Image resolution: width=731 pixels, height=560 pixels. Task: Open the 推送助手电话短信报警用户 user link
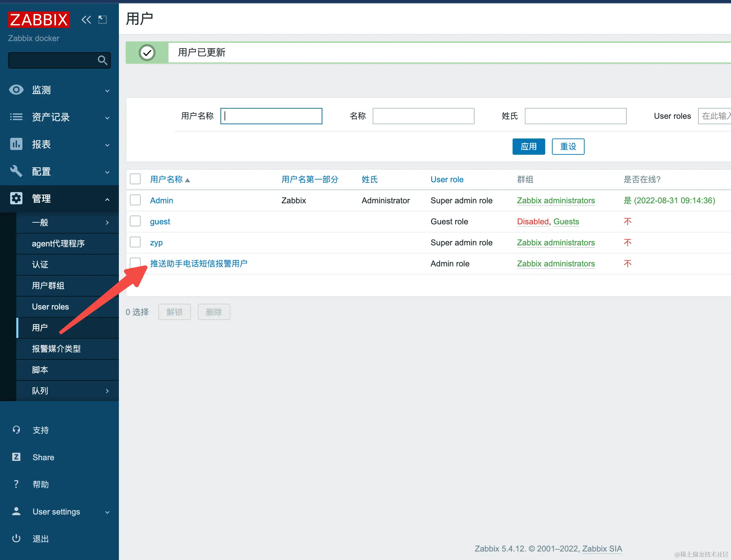pos(199,264)
